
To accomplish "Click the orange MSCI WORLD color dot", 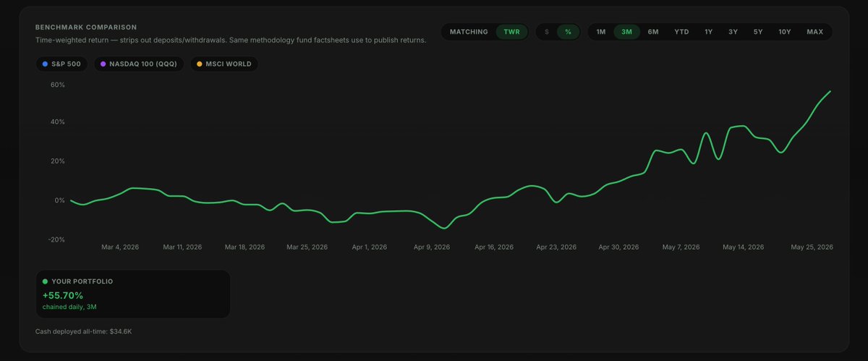I will pyautogui.click(x=200, y=64).
